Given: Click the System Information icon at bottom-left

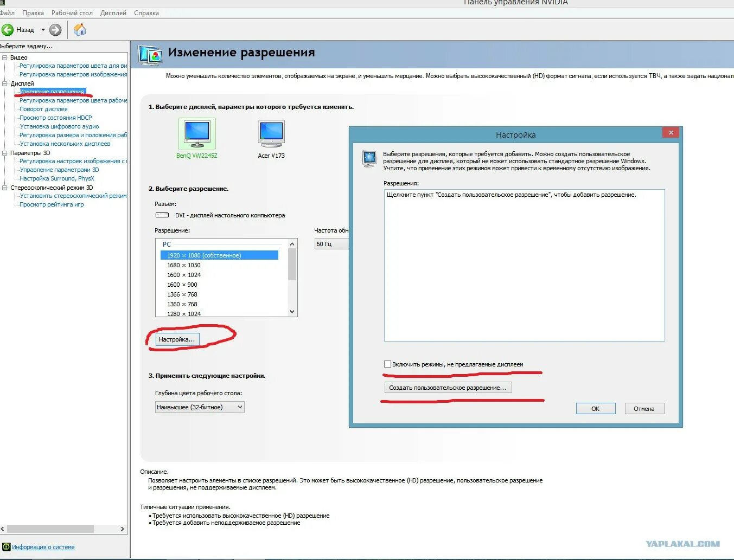Looking at the screenshot, I should coord(7,547).
